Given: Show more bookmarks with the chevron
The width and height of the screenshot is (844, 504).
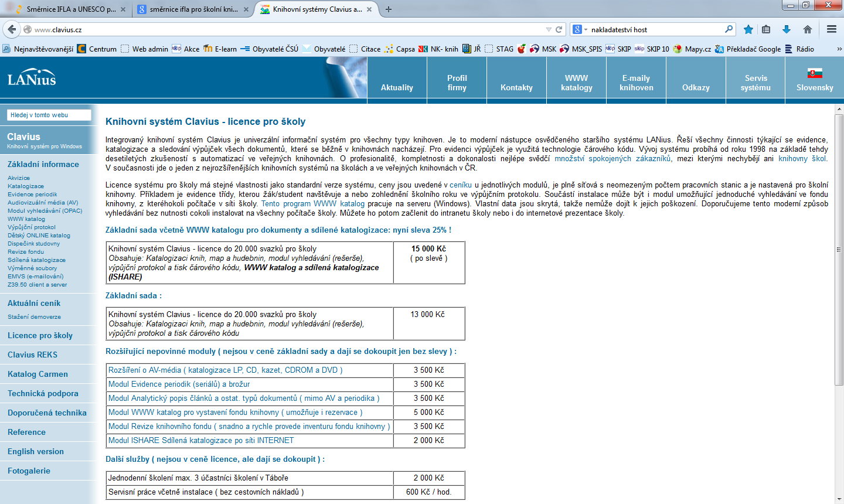Looking at the screenshot, I should [839, 49].
